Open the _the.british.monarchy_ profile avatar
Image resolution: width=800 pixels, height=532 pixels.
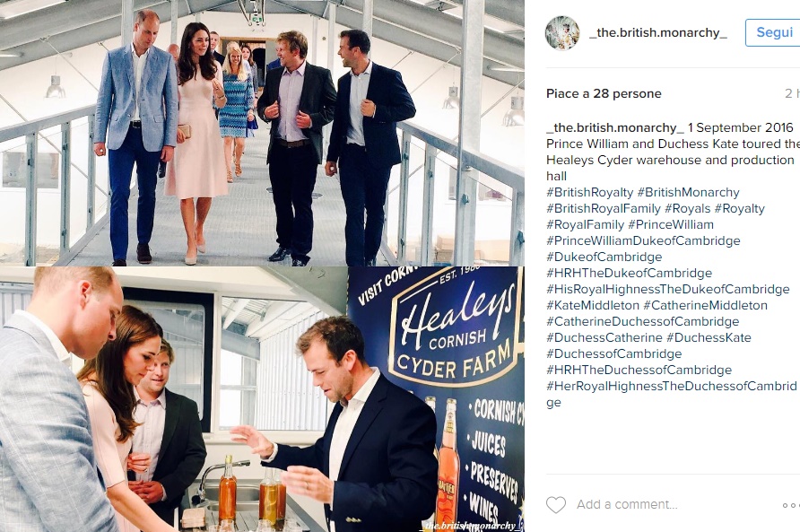point(562,33)
